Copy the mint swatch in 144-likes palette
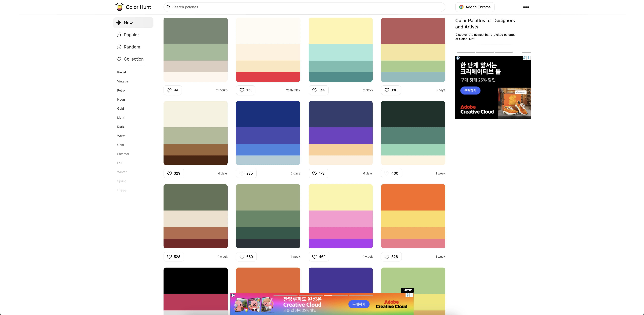This screenshot has height=315, width=644. pyautogui.click(x=340, y=52)
